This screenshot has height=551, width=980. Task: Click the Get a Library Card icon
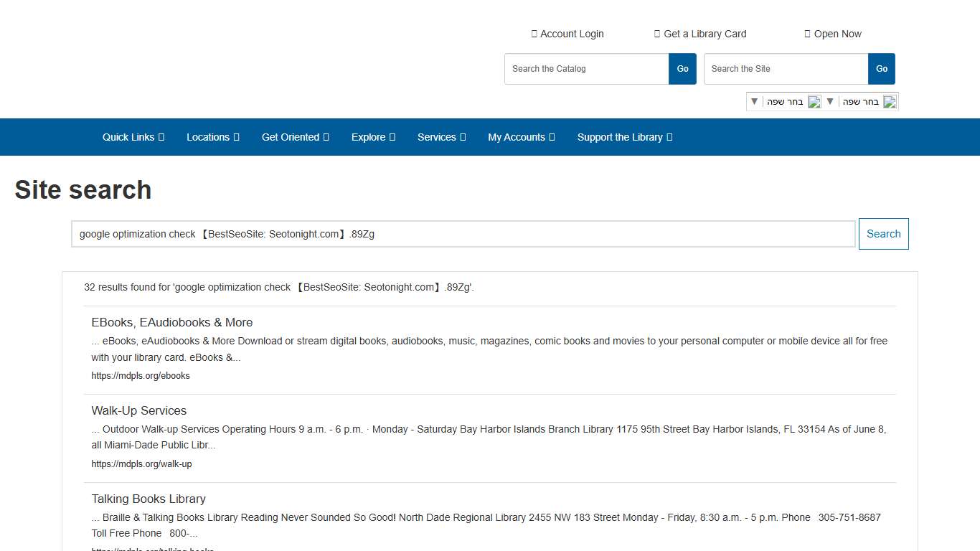[656, 34]
